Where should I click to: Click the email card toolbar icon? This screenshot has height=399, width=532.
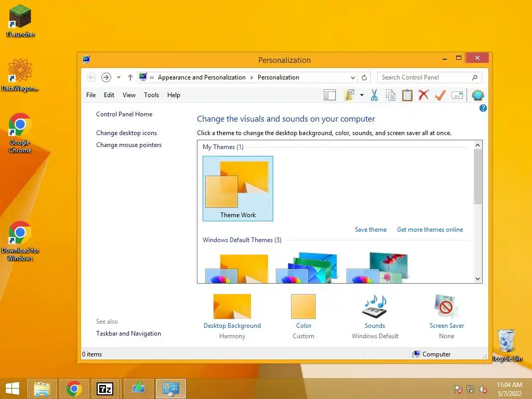(x=457, y=96)
